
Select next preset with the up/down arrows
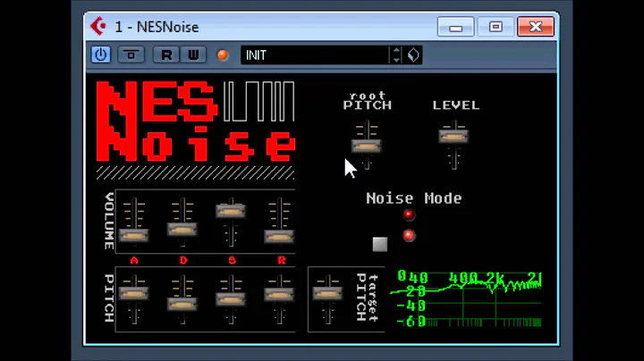[396, 55]
